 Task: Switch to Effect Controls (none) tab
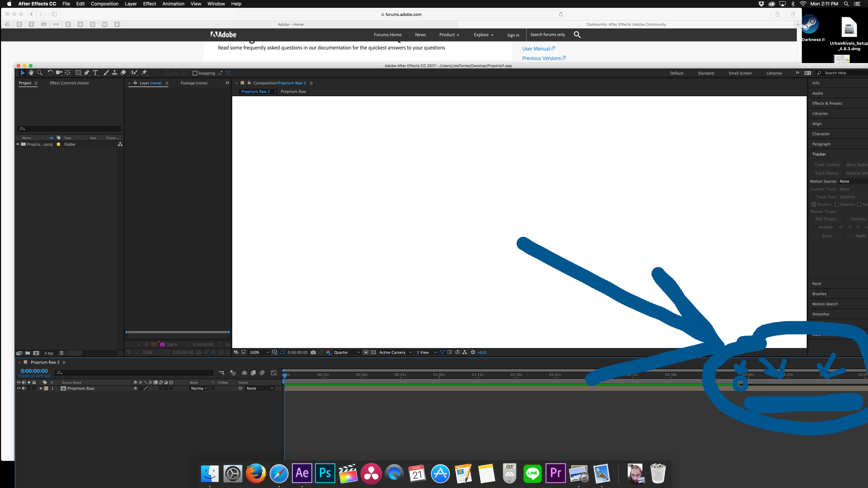click(x=69, y=83)
